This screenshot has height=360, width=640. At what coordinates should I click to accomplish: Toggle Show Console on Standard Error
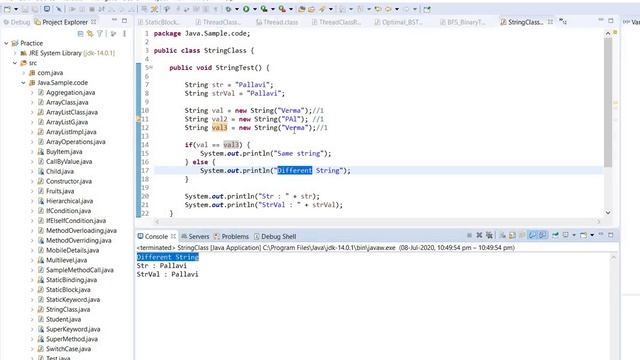[542, 235]
